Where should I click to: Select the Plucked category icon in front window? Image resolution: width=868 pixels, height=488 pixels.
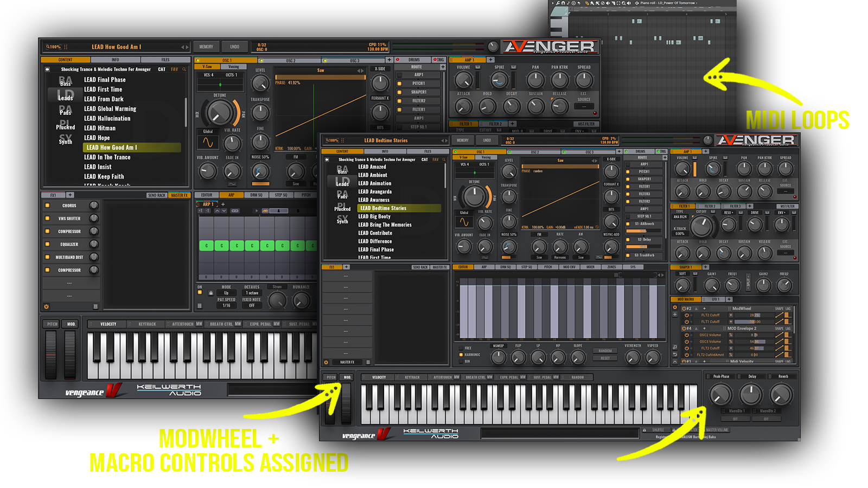pyautogui.click(x=342, y=207)
